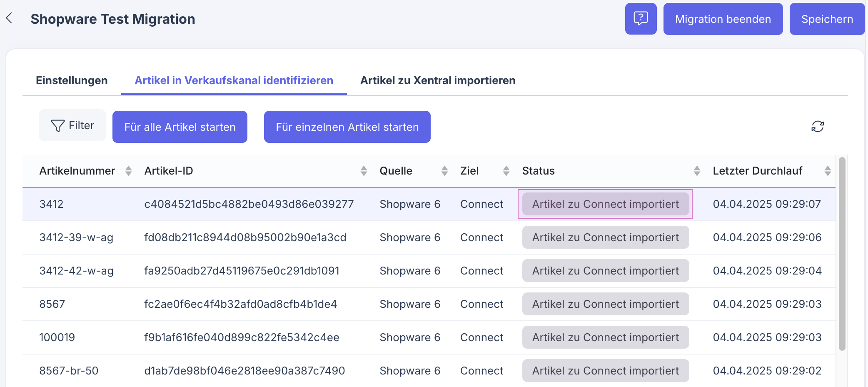Open the help dialog via question mark icon

click(641, 18)
